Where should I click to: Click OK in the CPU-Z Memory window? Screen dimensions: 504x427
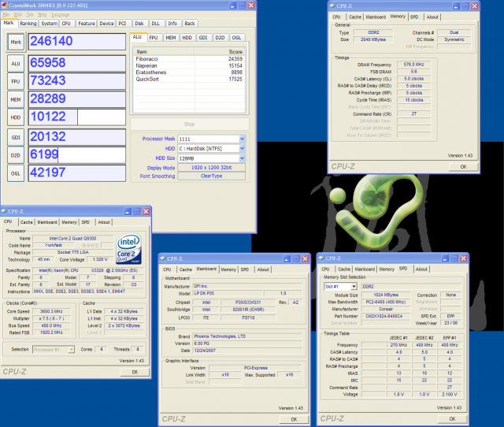click(463, 166)
